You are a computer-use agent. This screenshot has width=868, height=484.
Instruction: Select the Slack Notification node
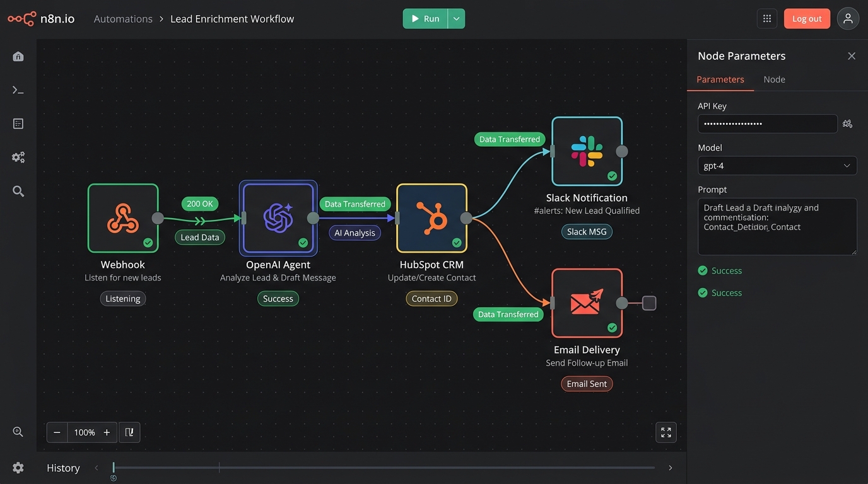587,151
